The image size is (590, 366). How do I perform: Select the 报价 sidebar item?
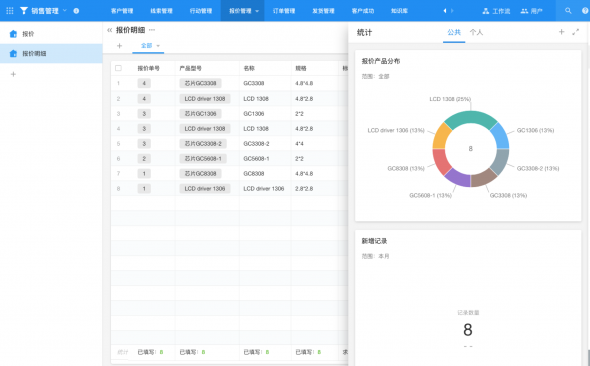click(51, 34)
